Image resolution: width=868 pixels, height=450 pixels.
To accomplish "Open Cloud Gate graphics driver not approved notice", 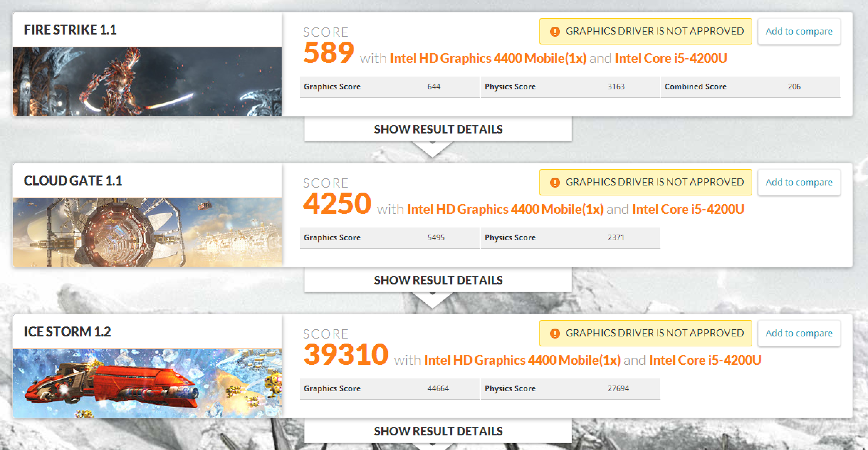I will pos(645,182).
